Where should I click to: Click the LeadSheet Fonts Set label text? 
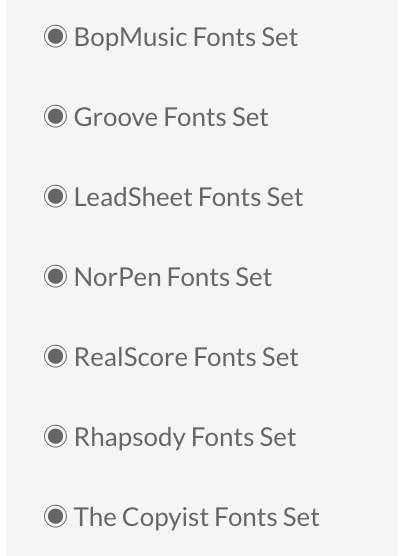tap(189, 197)
